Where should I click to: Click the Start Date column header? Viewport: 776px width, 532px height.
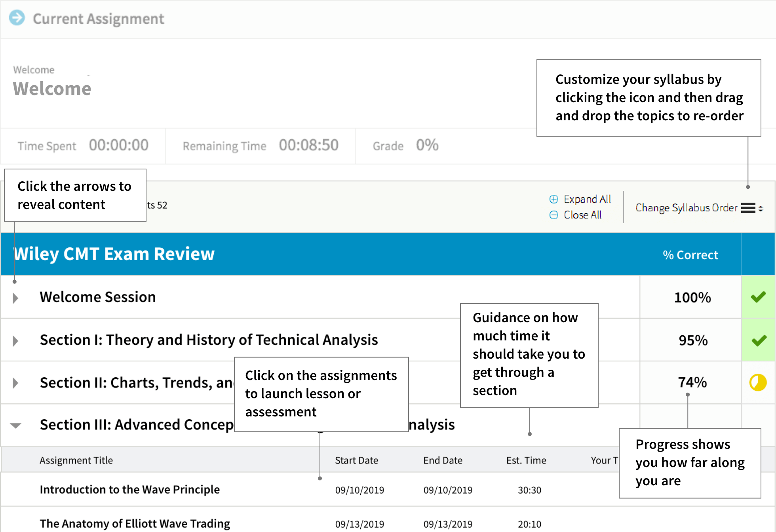click(x=356, y=460)
